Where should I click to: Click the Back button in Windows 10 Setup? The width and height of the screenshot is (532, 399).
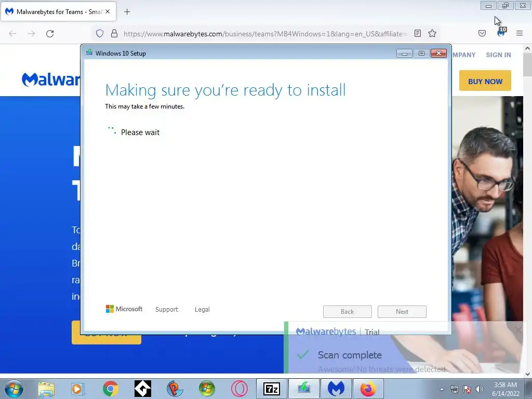point(348,312)
